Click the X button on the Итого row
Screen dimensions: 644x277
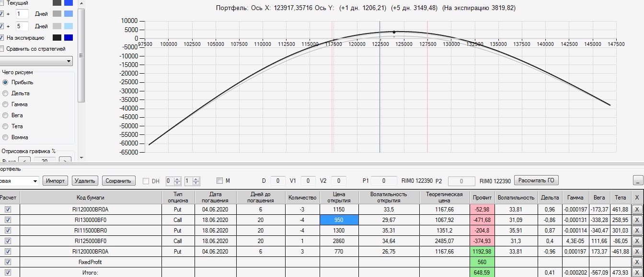[x=637, y=273]
